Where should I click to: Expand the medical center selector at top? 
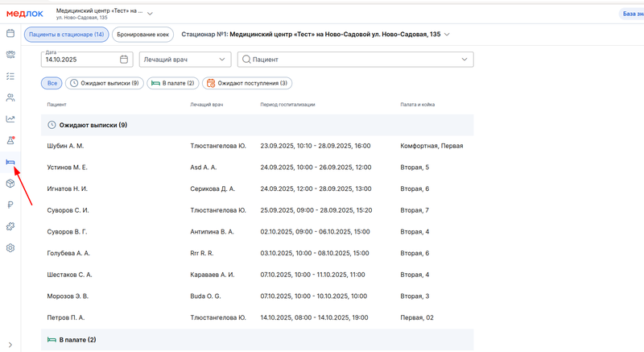(x=150, y=13)
